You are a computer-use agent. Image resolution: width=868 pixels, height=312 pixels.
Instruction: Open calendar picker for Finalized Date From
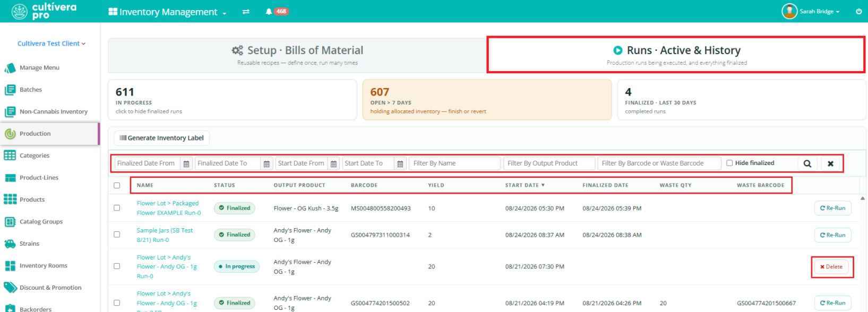click(x=186, y=163)
